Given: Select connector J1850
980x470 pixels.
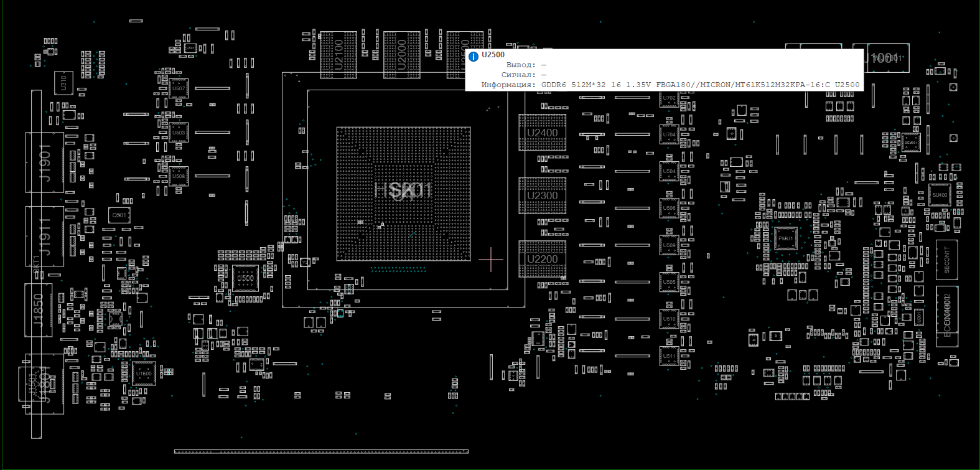Looking at the screenshot, I should click(39, 310).
